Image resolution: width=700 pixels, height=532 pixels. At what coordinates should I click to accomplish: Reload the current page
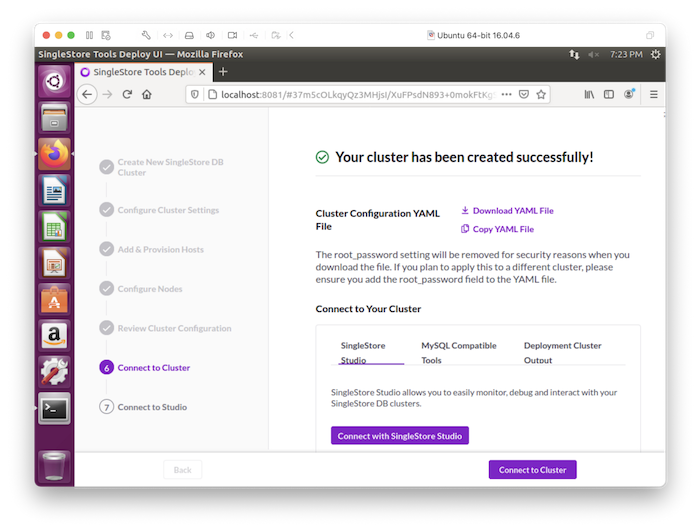click(x=127, y=95)
